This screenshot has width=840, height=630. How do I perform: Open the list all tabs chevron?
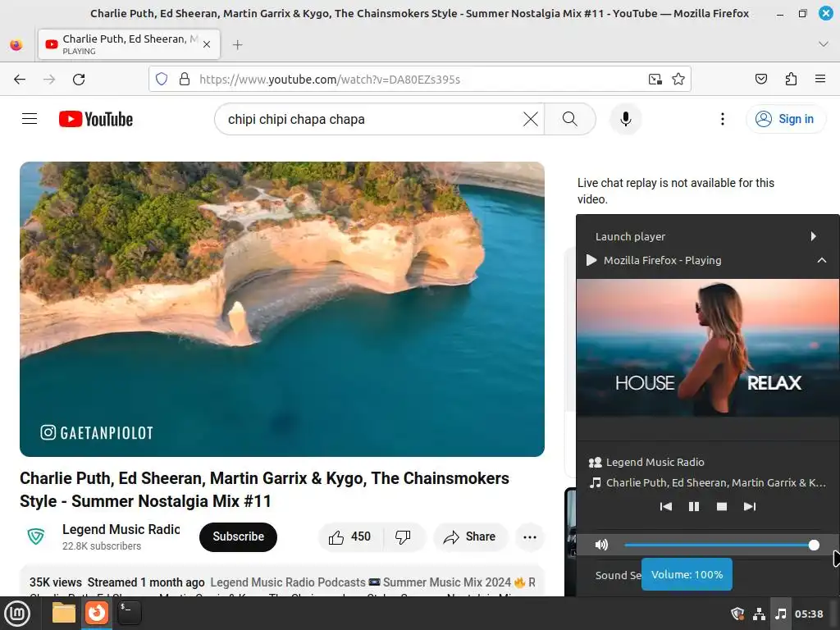click(x=824, y=44)
